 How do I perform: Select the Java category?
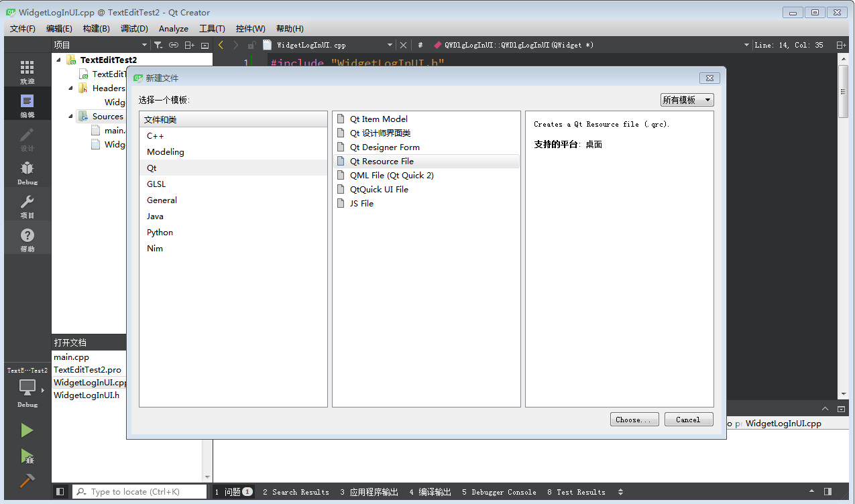tap(233, 216)
